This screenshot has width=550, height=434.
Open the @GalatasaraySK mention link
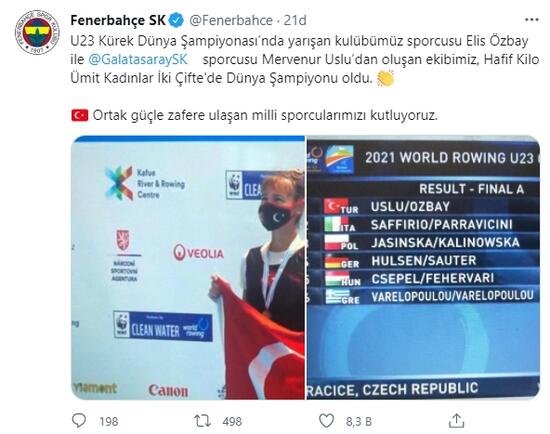138,59
